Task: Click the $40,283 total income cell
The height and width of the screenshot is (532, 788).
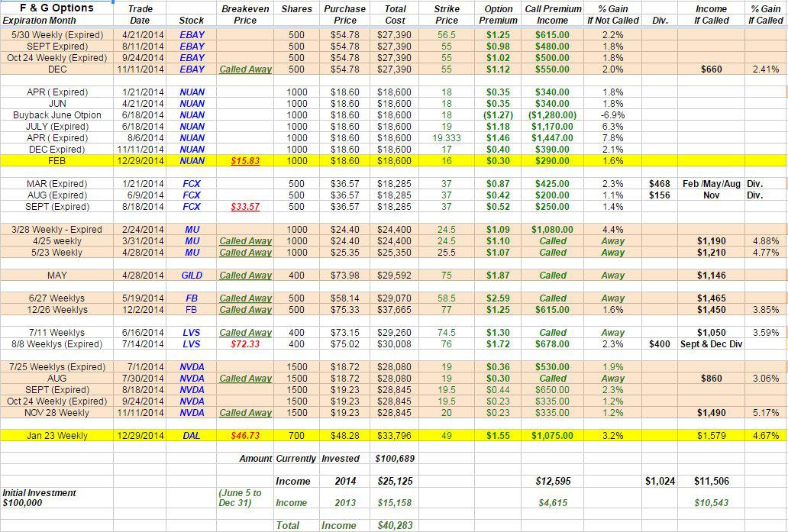Action: coord(395,525)
